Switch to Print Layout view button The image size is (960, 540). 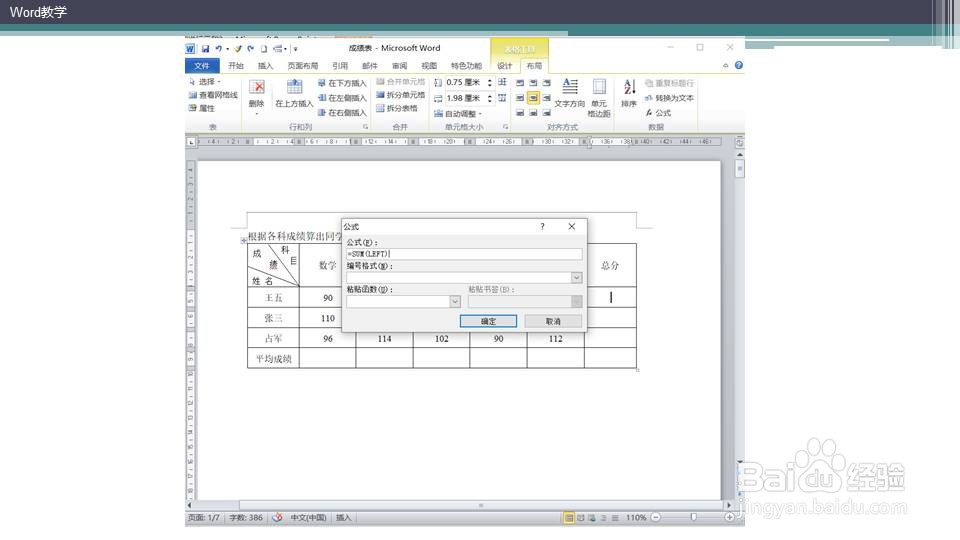click(x=569, y=518)
